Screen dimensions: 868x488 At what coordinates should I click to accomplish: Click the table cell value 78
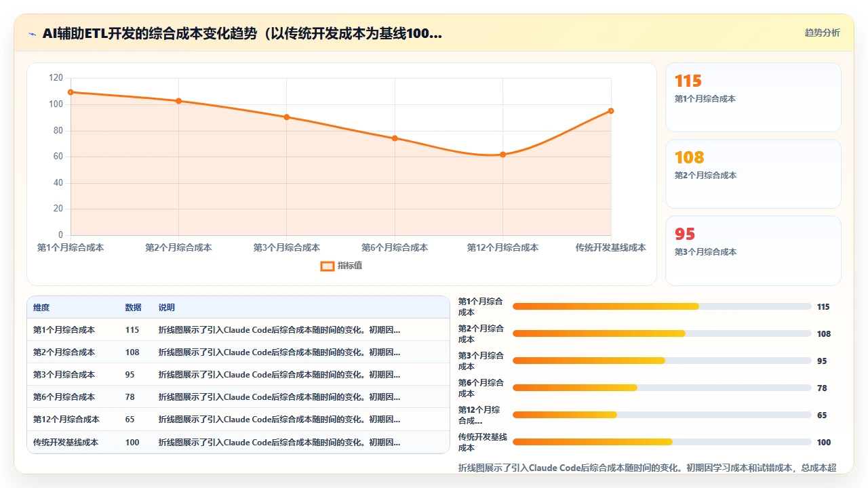pos(130,397)
